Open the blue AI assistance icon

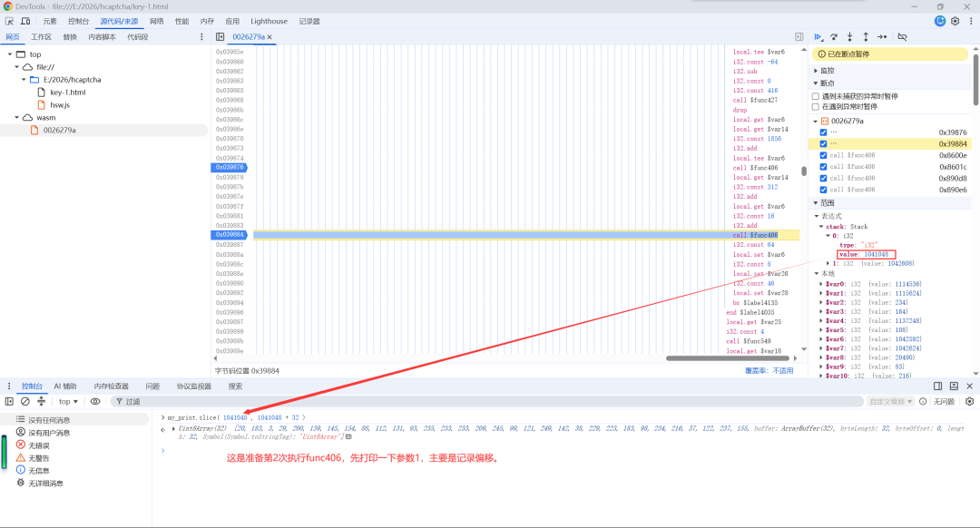[x=940, y=21]
